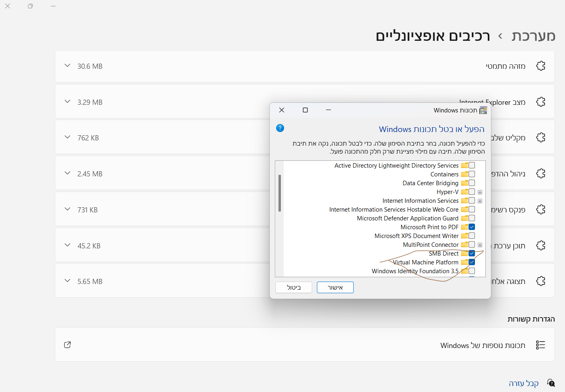The height and width of the screenshot is (392, 565).
Task: Check the Containers feature checkbox
Action: (x=472, y=174)
